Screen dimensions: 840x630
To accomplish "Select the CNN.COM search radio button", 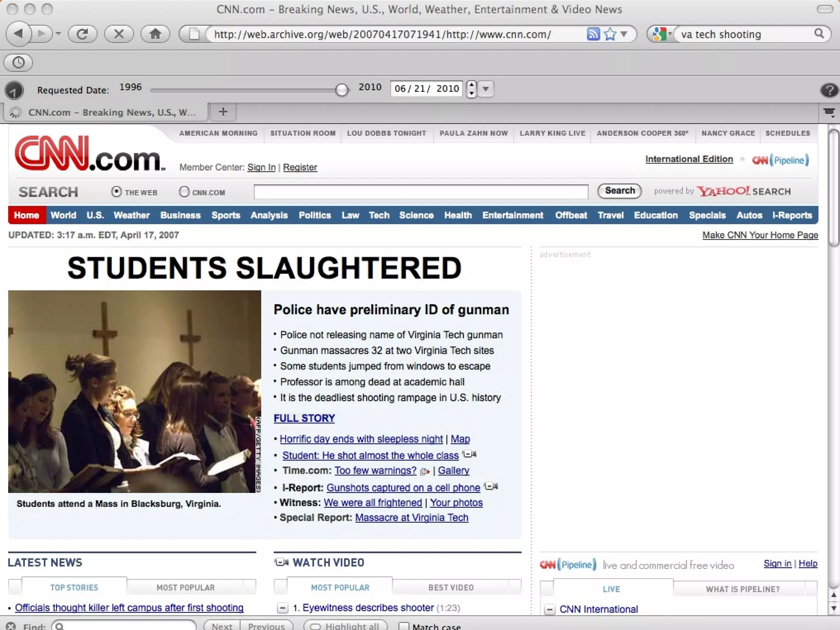I will (x=184, y=192).
